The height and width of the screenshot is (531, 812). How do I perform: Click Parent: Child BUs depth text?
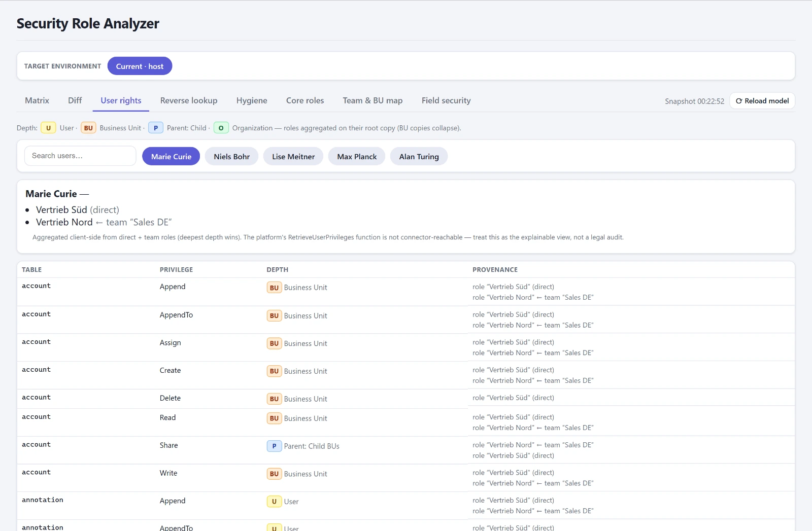(312, 446)
